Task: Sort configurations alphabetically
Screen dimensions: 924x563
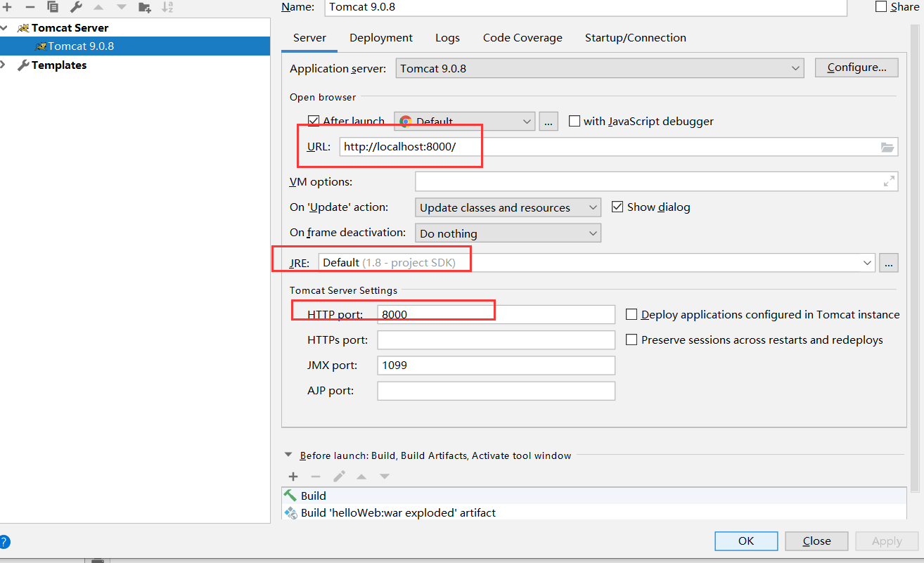Action: coord(167,7)
